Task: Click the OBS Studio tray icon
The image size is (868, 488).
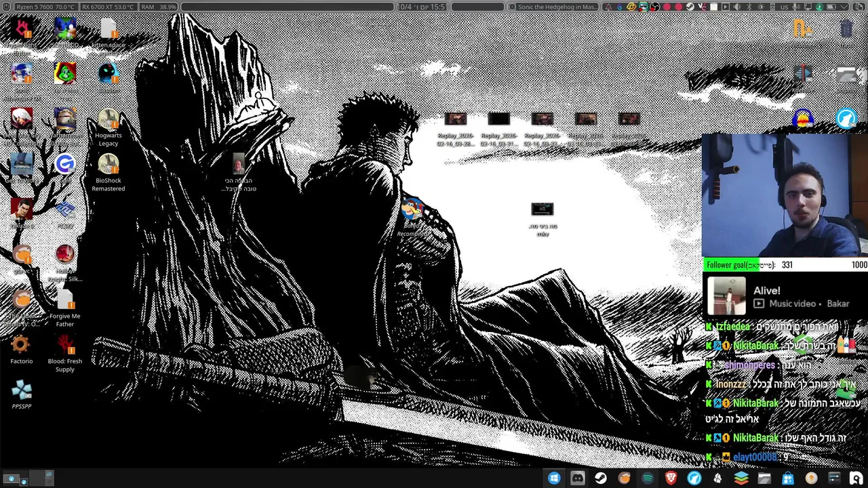Action: 655,7
